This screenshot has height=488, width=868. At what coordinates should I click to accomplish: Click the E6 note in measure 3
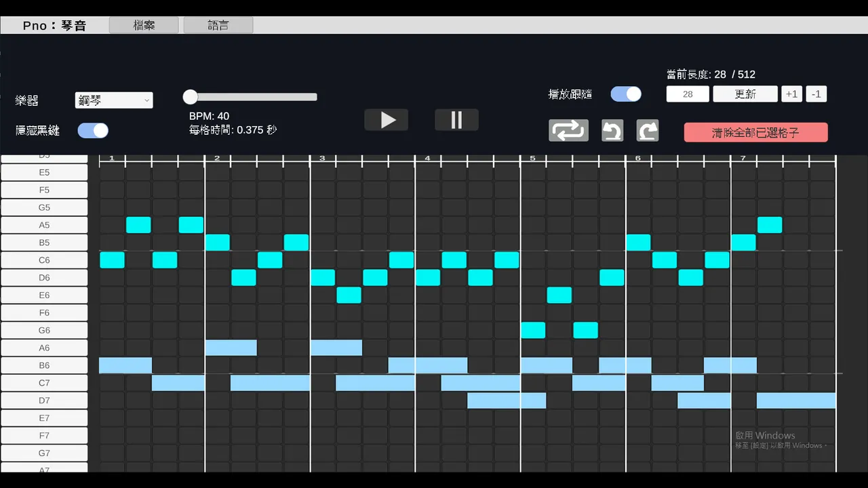(349, 296)
